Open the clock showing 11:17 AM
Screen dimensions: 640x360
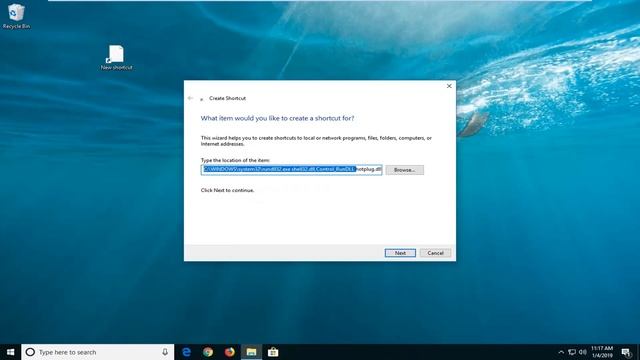[x=602, y=352]
